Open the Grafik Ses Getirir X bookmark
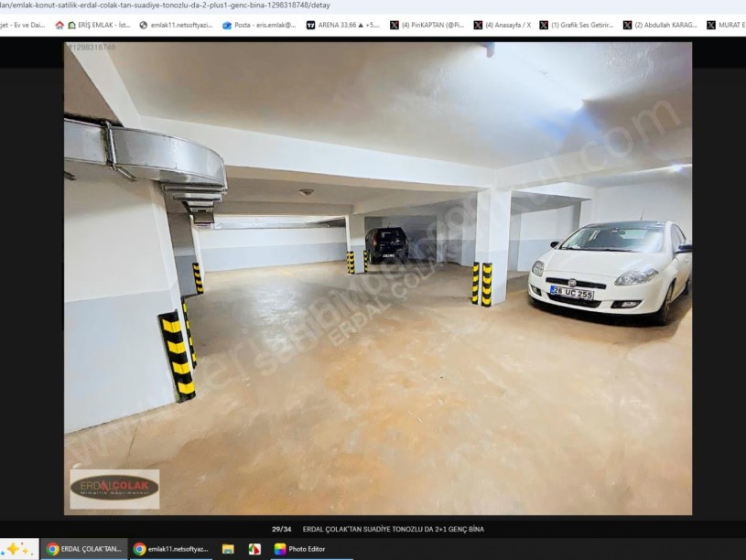This screenshot has width=746, height=560. pos(576,25)
